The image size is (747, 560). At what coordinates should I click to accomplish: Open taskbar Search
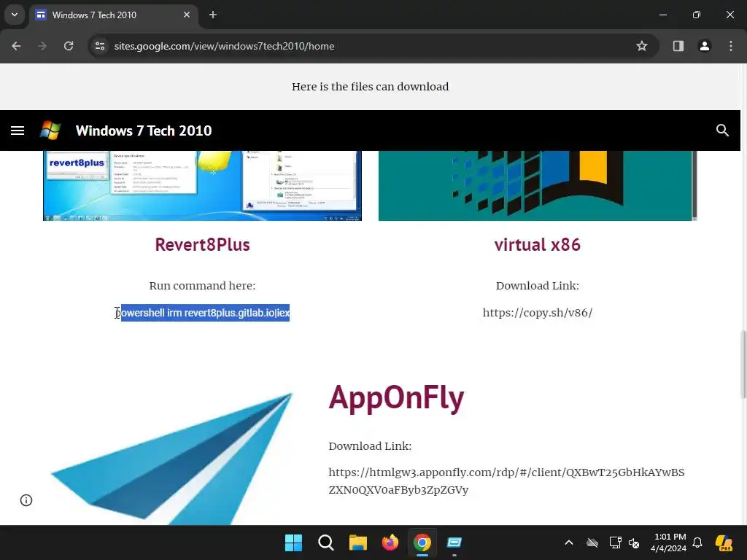(326, 542)
